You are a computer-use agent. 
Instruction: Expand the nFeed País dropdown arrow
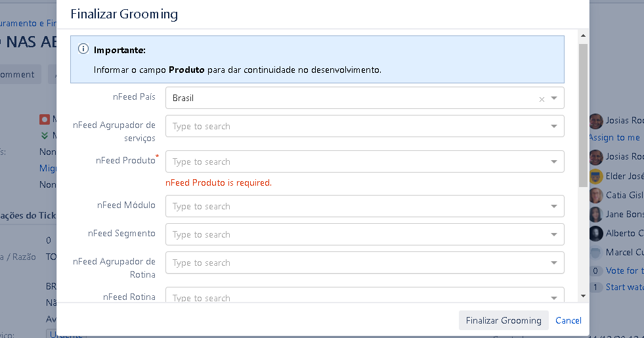[x=555, y=98]
